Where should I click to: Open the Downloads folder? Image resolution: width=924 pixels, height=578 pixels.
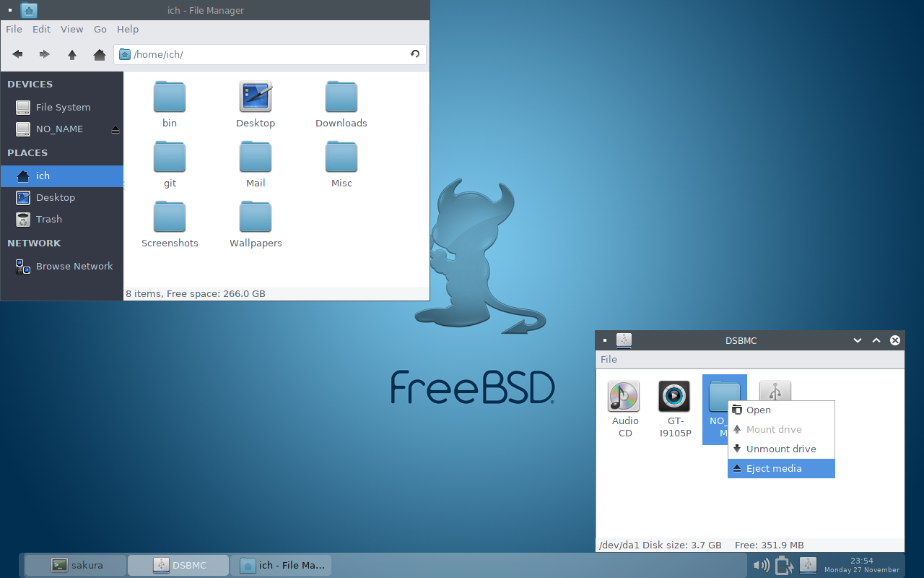pyautogui.click(x=341, y=105)
